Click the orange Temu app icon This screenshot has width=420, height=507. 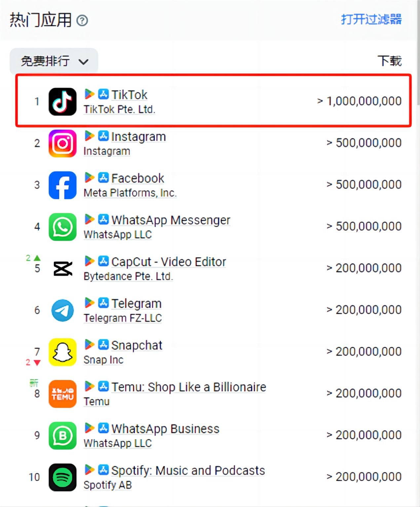coord(62,394)
